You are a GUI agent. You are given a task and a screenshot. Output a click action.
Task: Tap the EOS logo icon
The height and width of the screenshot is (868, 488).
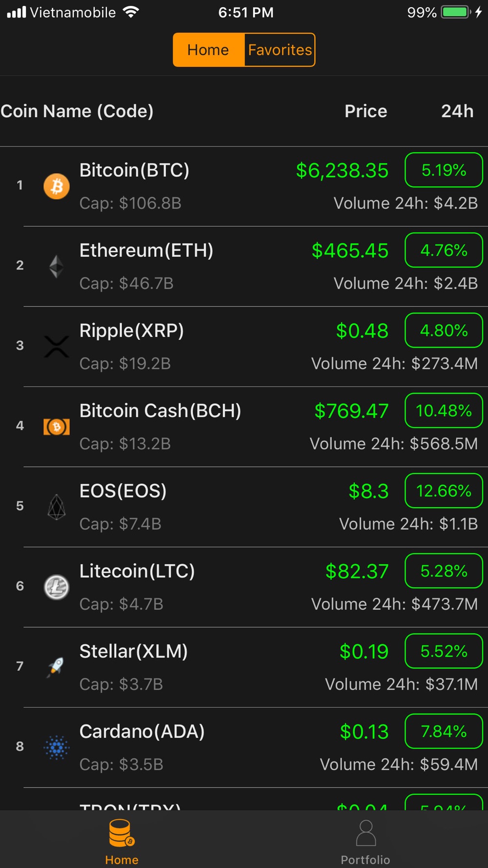coord(57,507)
